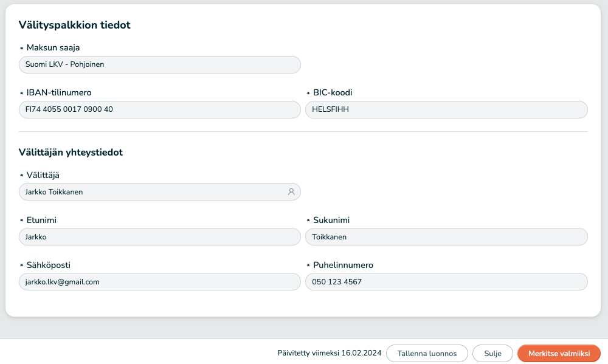Open the Välittäjä selector showing Jarkko Toikkanen
This screenshot has width=608, height=364.
click(152, 192)
